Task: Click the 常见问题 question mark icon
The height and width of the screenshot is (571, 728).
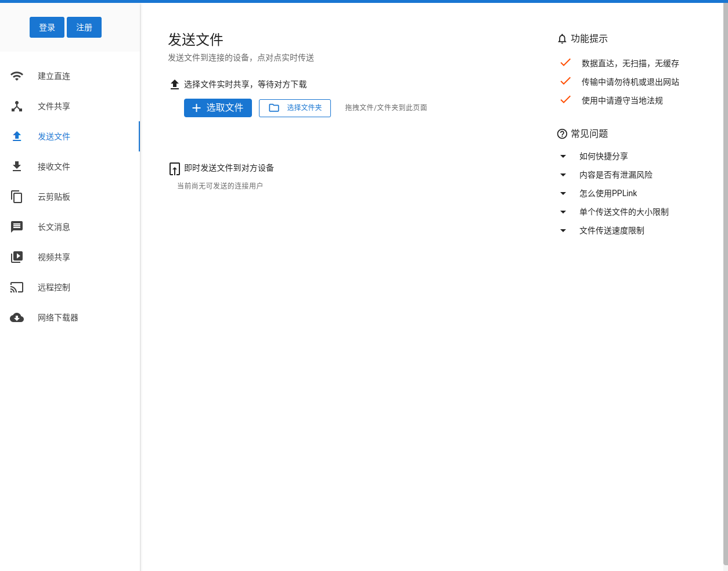Action: 562,134
